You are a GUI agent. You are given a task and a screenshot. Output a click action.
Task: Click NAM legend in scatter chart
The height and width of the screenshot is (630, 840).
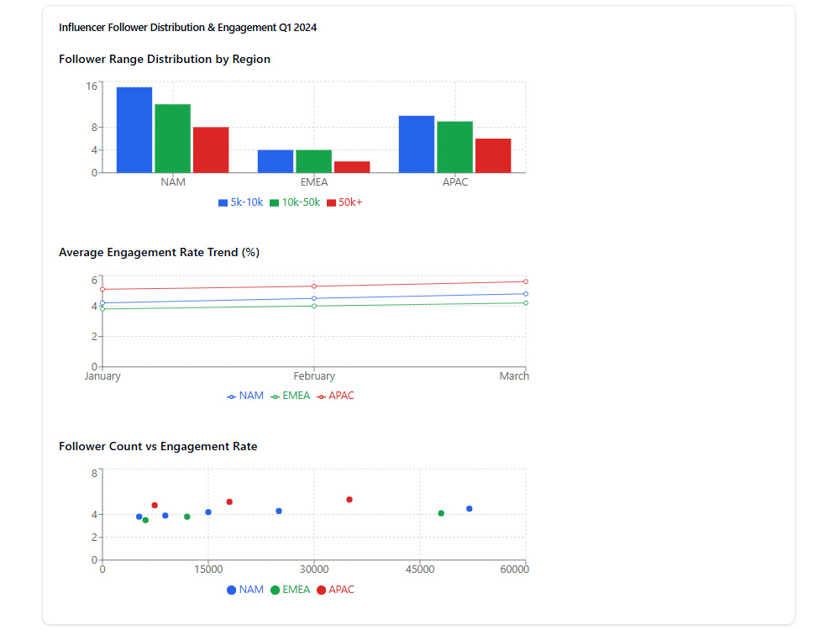245,590
